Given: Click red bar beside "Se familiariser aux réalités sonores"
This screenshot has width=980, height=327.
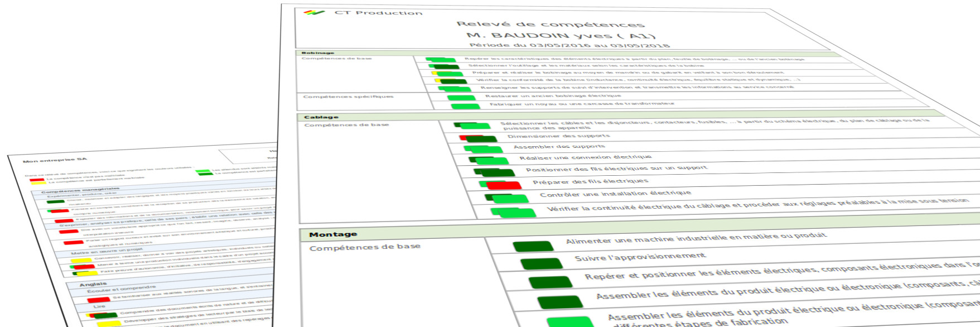Looking at the screenshot, I should pos(99,300).
